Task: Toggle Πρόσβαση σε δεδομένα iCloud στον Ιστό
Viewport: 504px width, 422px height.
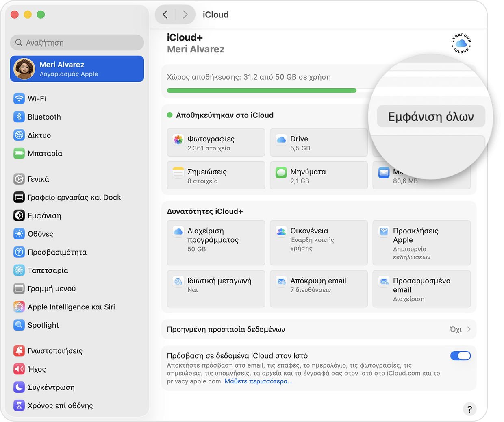Action: point(460,355)
